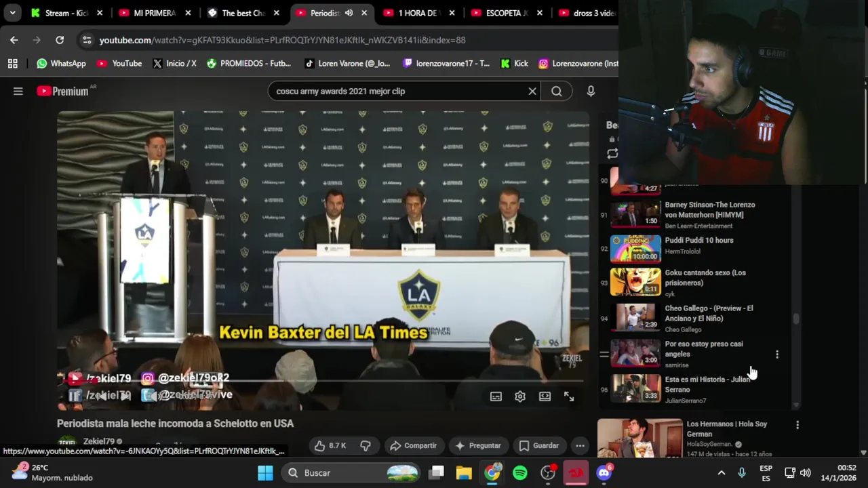The width and height of the screenshot is (868, 488).
Task: Open Task View on taskbar
Action: pyautogui.click(x=437, y=473)
